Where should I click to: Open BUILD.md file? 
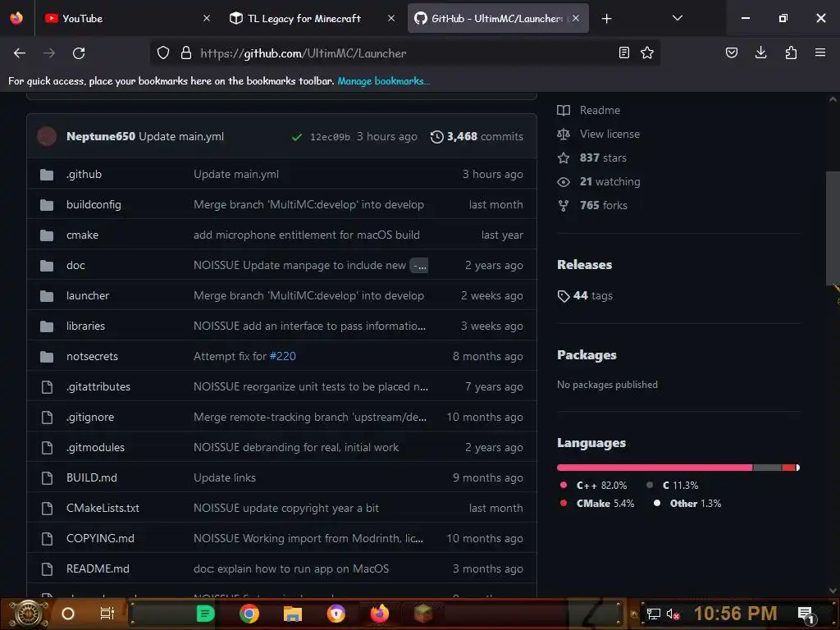[92, 478]
